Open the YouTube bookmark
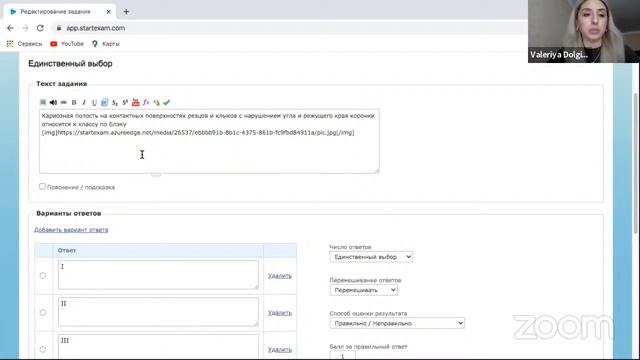Viewport: 640px width, 360px height. pyautogui.click(x=67, y=44)
